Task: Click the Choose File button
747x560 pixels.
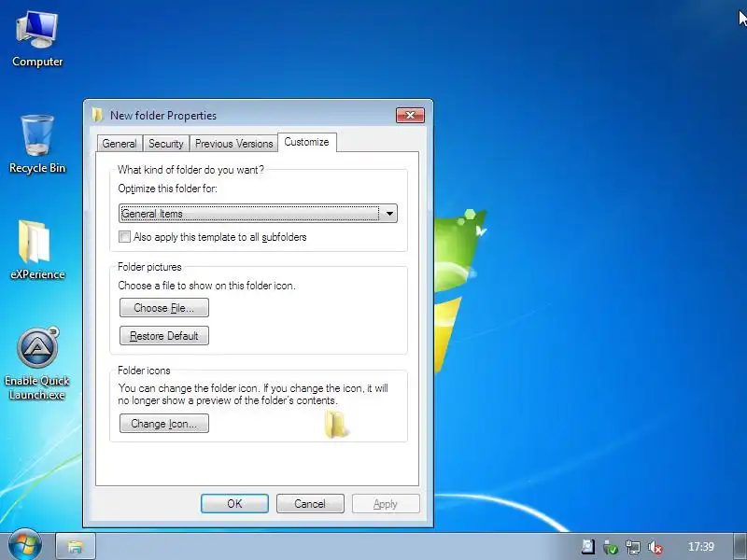Action: [164, 308]
